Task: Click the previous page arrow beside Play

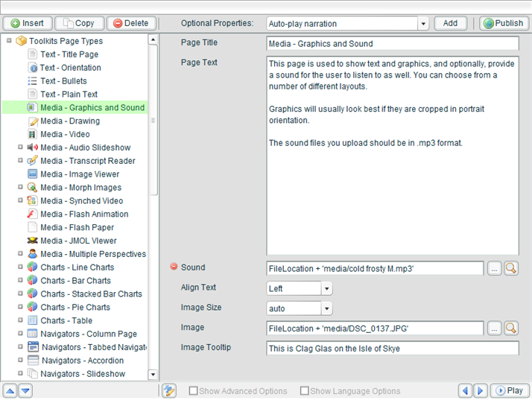Action: pos(466,391)
